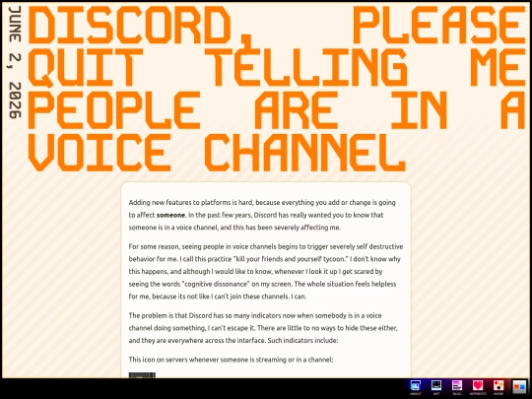This screenshot has height=399, width=532.
Task: Click the paragraph starting 'For some reason'
Action: pyautogui.click(x=266, y=272)
